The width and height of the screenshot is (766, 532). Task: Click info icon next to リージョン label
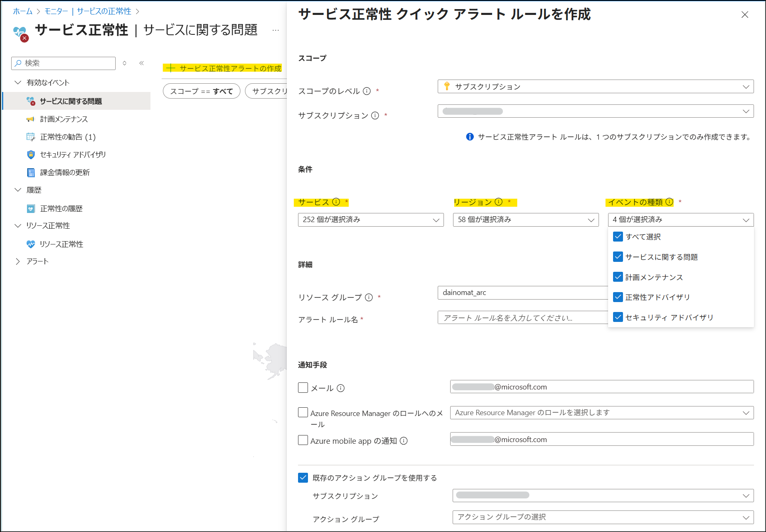tap(499, 202)
